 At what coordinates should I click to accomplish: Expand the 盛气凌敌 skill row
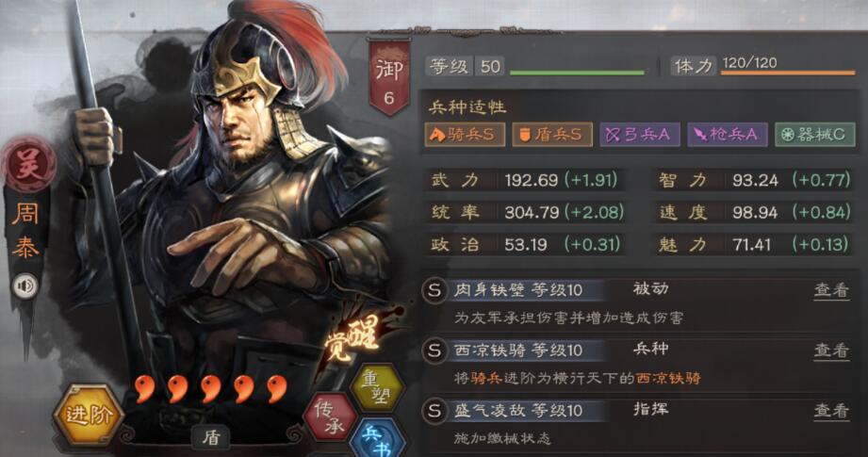point(638,424)
